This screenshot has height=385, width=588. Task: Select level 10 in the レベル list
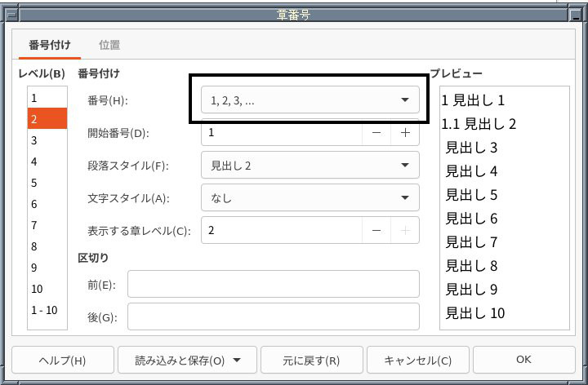click(47, 289)
